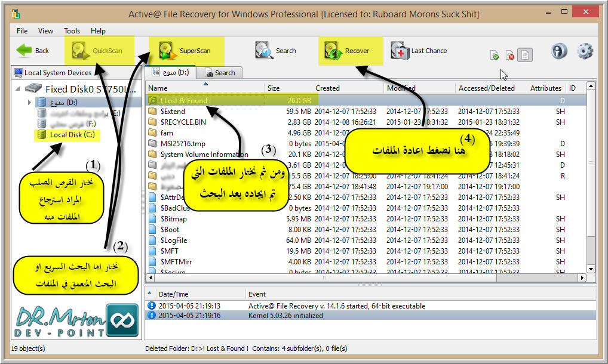The width and height of the screenshot is (608, 364).
Task: Expand the منوع (D:) drive node
Action: 29,102
